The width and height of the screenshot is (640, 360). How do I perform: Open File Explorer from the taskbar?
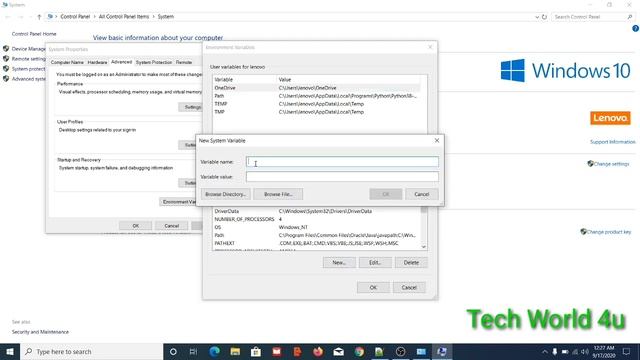[235, 351]
